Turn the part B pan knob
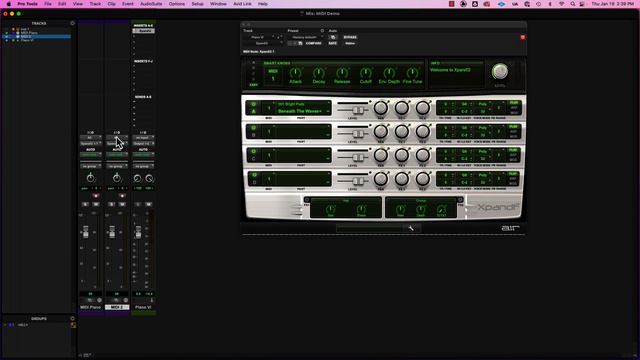 point(380,131)
